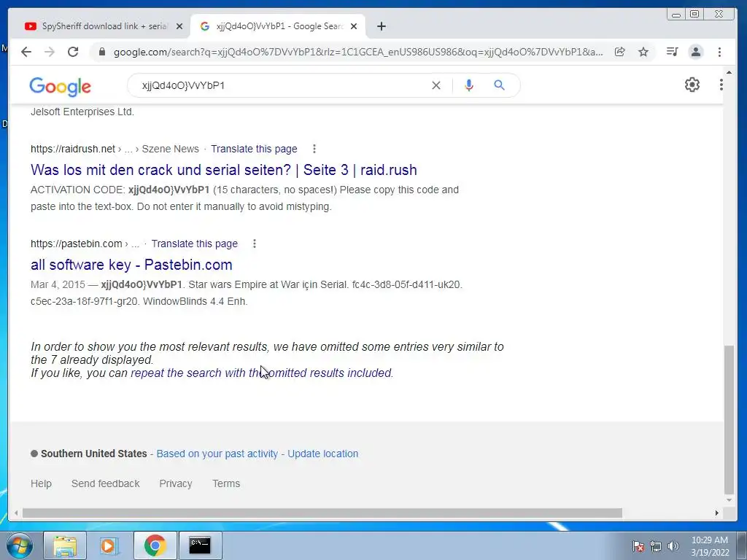The width and height of the screenshot is (747, 560).
Task: Open the Command Prompt taskbar window
Action: pyautogui.click(x=200, y=545)
